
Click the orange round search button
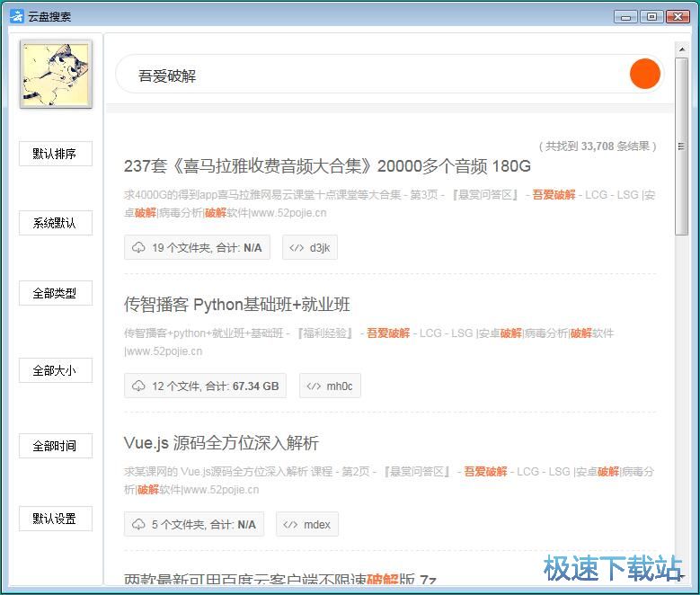[x=645, y=74]
